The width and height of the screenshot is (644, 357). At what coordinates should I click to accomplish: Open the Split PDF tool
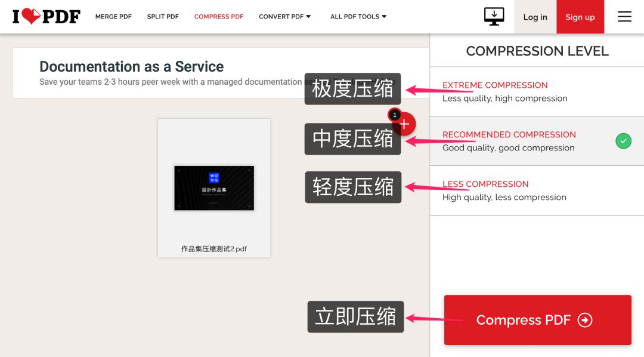coord(163,17)
